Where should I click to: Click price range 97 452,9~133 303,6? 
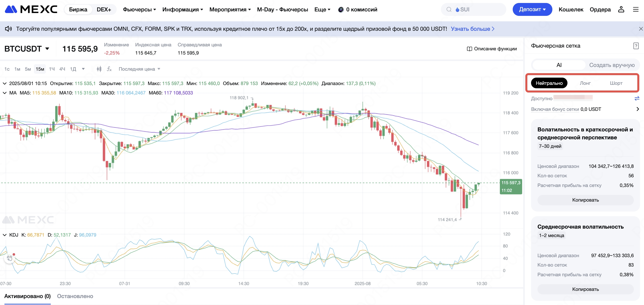click(612, 255)
